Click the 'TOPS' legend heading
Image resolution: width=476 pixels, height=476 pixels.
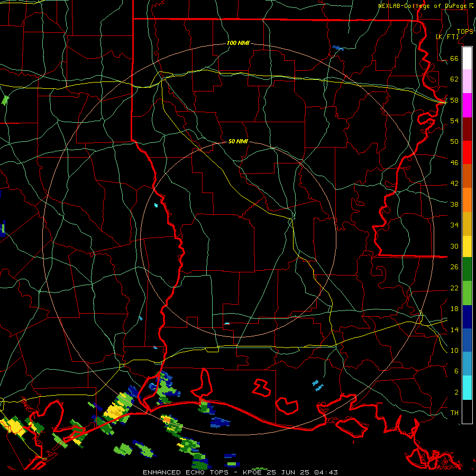(x=465, y=32)
